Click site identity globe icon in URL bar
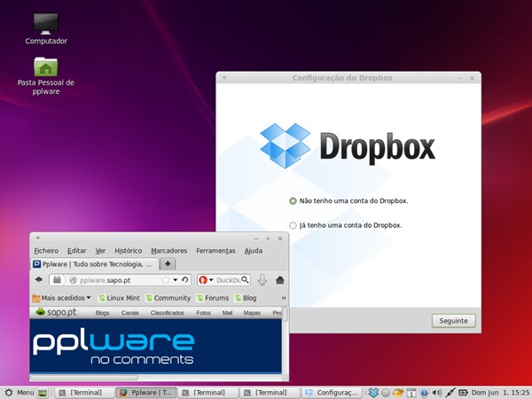532x399 pixels. point(73,280)
